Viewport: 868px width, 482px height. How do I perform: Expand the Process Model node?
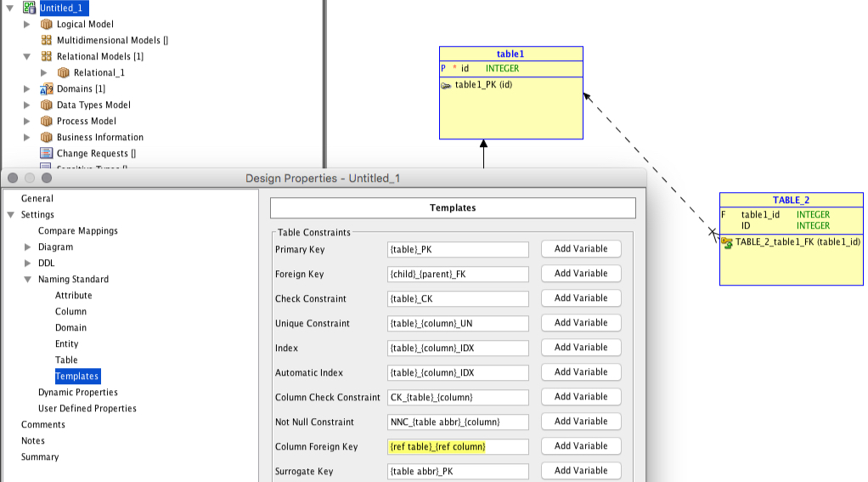click(26, 121)
